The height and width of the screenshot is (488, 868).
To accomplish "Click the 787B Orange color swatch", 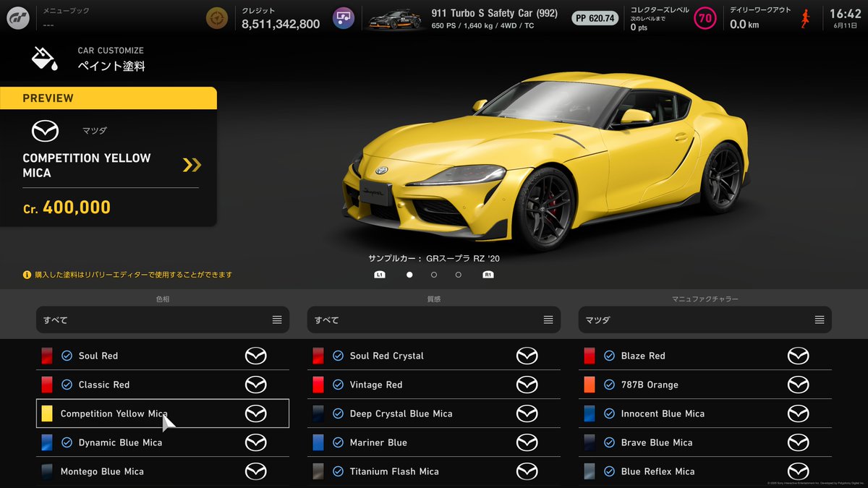I will (x=590, y=385).
